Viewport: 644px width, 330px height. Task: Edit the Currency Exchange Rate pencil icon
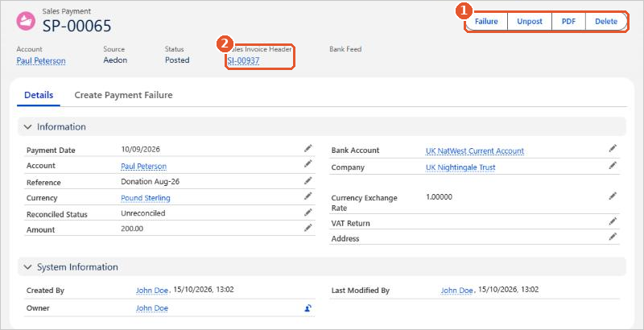[x=613, y=196]
